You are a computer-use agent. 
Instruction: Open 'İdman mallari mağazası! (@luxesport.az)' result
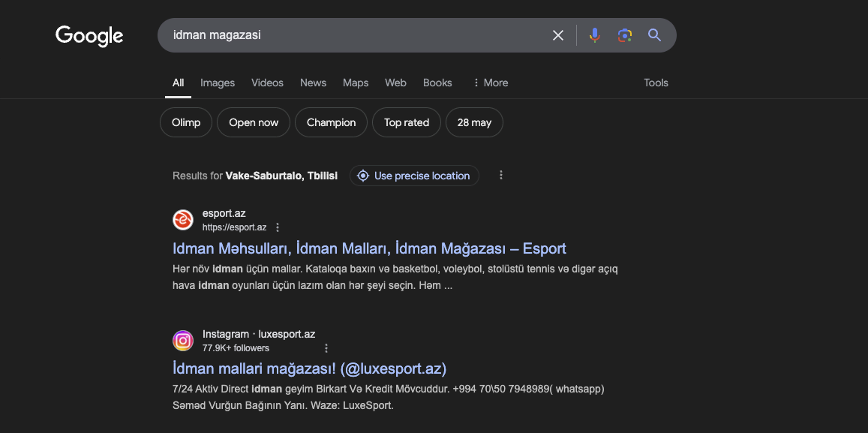point(309,368)
